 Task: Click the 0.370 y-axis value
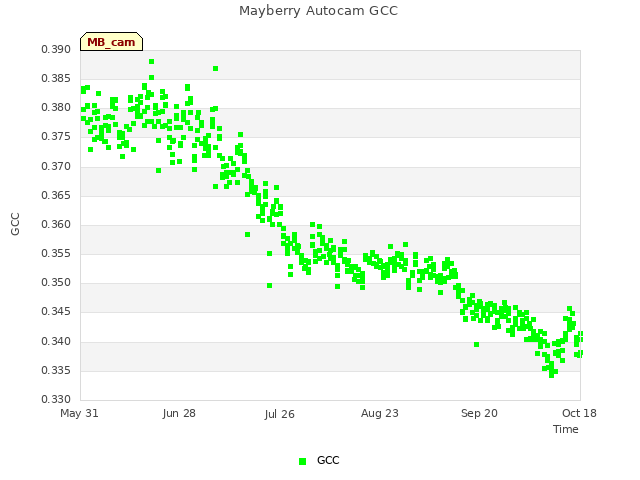[x=56, y=167]
